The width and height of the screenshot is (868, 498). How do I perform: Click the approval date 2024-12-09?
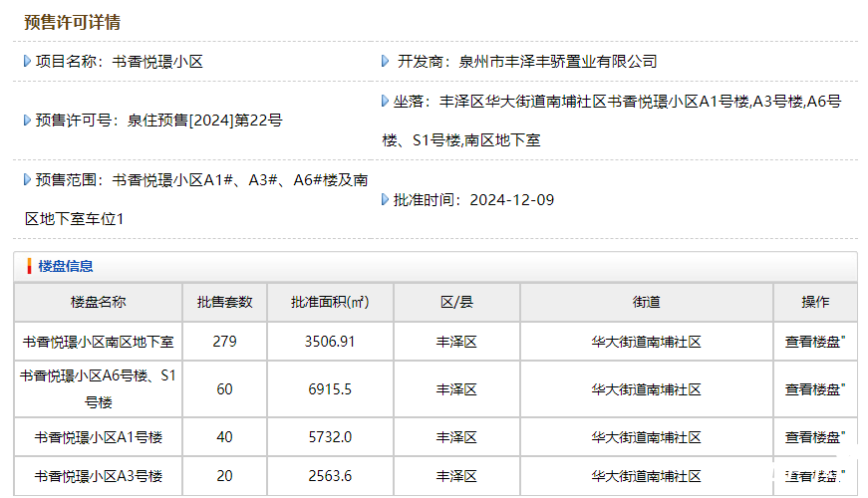(x=512, y=200)
